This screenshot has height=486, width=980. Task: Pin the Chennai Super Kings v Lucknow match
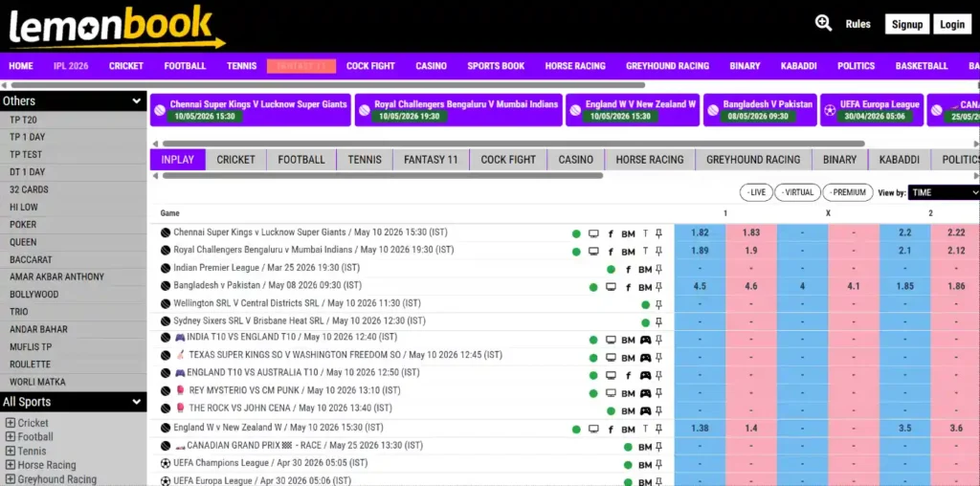[658, 233]
